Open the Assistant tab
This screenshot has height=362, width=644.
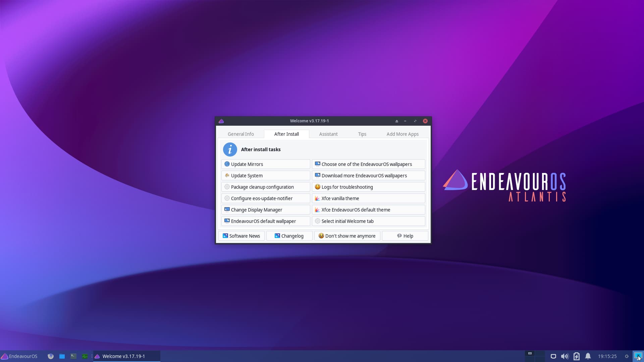[x=328, y=134]
